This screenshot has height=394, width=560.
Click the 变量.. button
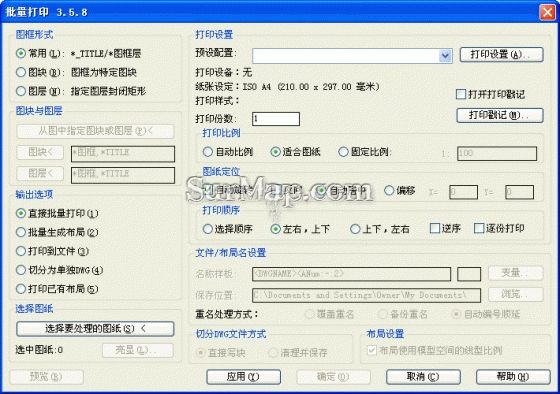(516, 273)
